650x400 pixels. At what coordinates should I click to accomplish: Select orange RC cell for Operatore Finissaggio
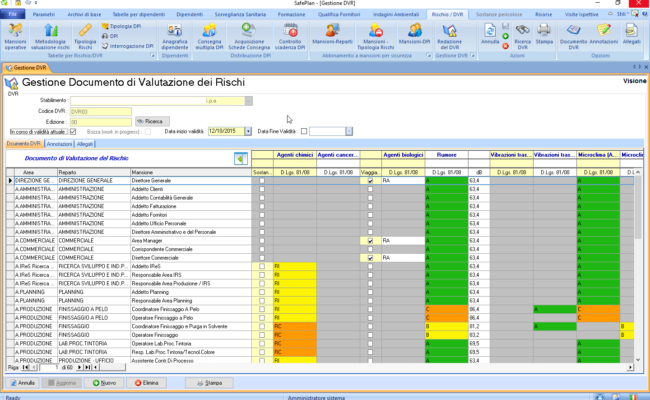pyautogui.click(x=295, y=335)
